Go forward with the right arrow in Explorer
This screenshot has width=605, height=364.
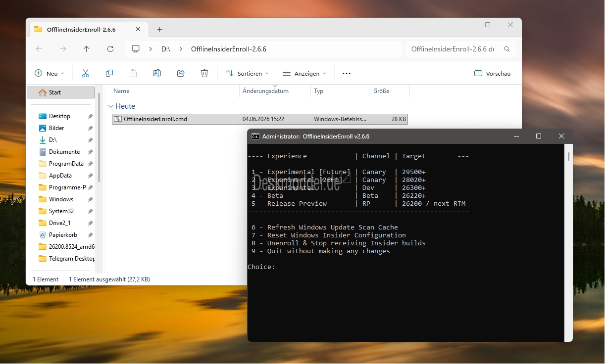point(63,49)
